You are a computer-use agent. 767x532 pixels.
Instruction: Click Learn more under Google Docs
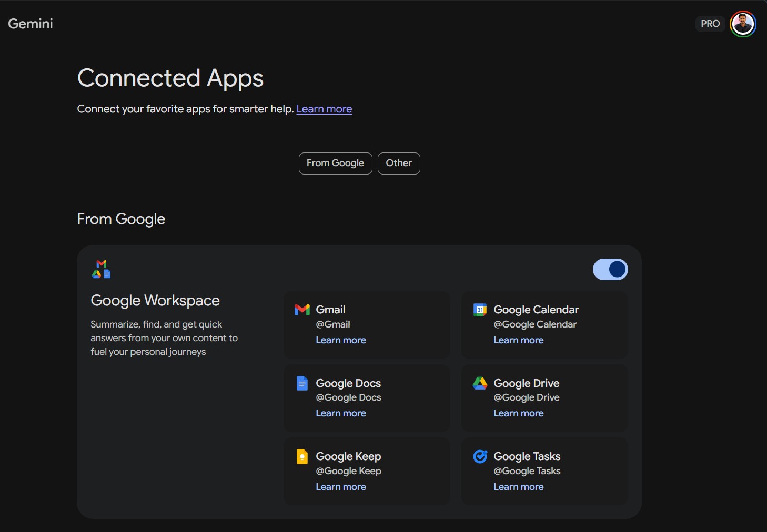[x=340, y=413]
